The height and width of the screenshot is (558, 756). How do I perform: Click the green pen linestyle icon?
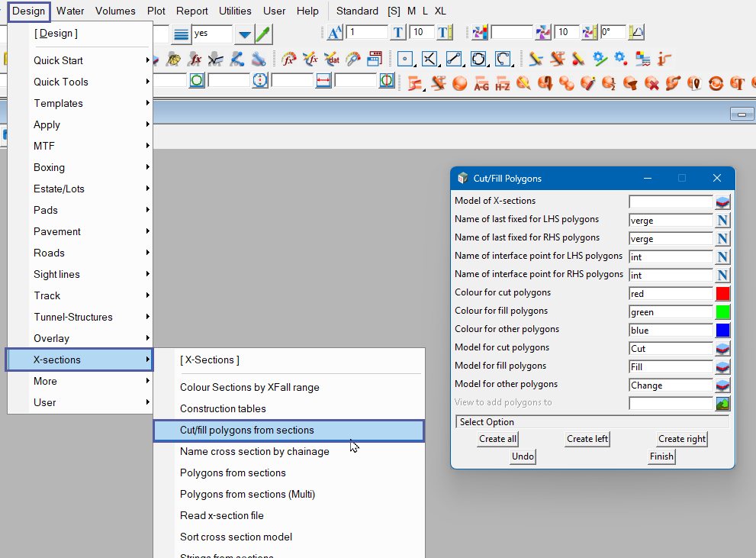[x=263, y=34]
